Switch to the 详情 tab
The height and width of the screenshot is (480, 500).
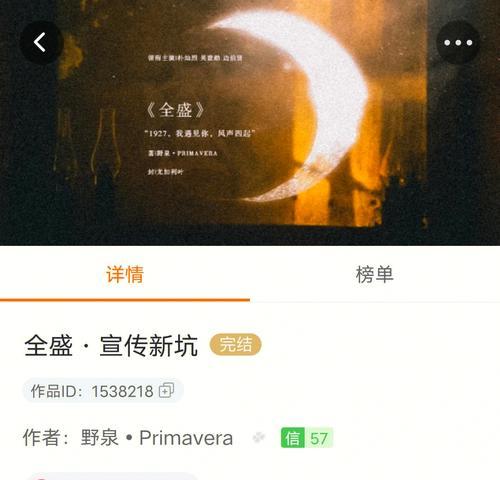point(125,274)
